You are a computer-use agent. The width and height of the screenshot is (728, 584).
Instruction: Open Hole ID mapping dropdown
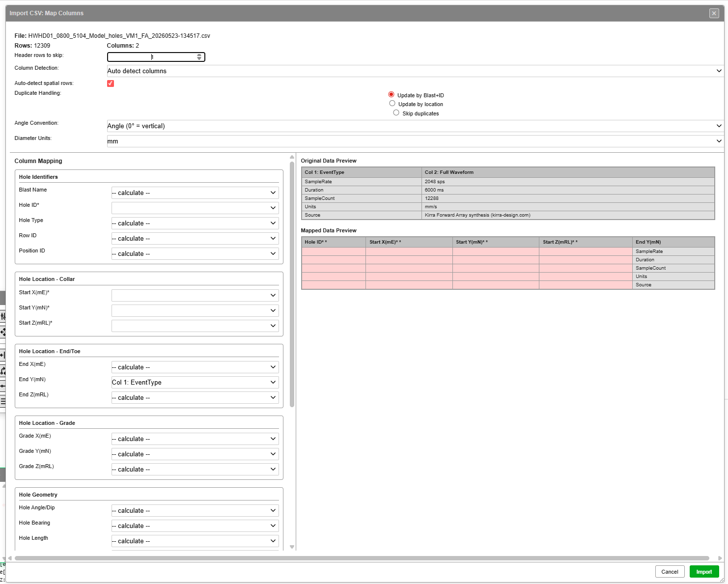[x=195, y=208]
